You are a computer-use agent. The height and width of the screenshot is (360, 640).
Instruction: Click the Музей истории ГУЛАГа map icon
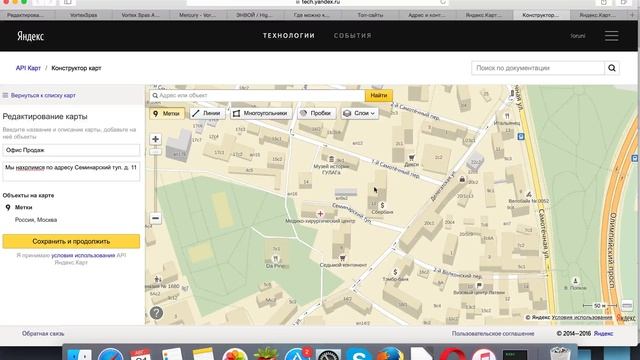point(331,159)
